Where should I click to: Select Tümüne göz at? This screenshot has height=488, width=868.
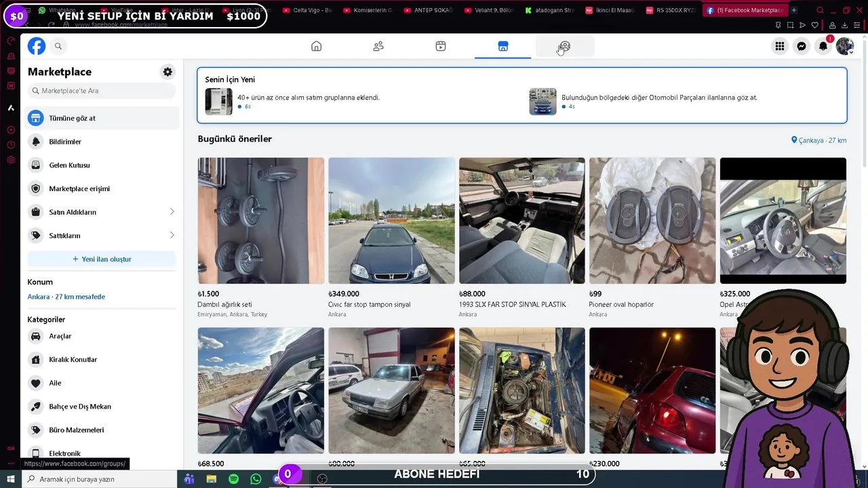103,118
